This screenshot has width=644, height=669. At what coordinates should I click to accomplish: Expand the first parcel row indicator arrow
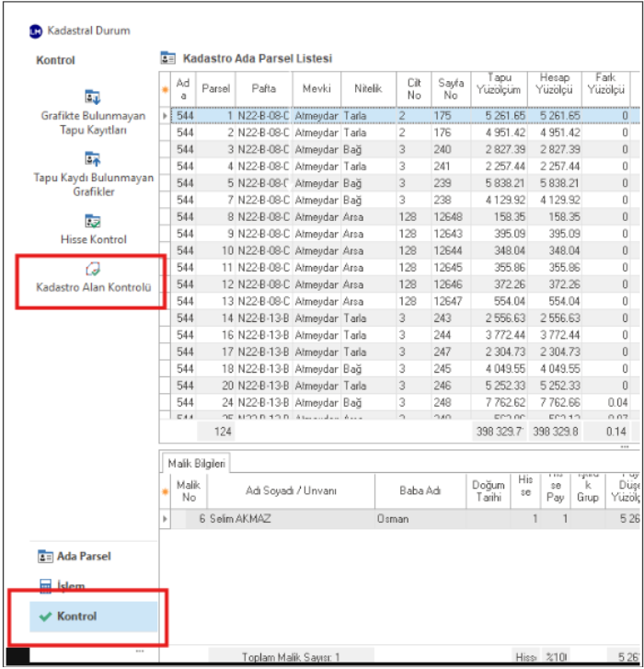pyautogui.click(x=166, y=116)
